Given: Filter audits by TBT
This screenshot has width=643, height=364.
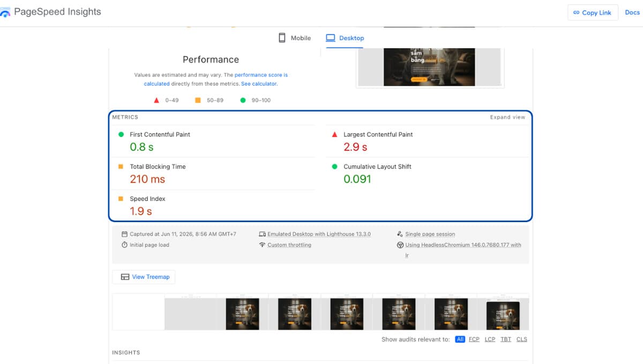Looking at the screenshot, I should click(x=506, y=339).
